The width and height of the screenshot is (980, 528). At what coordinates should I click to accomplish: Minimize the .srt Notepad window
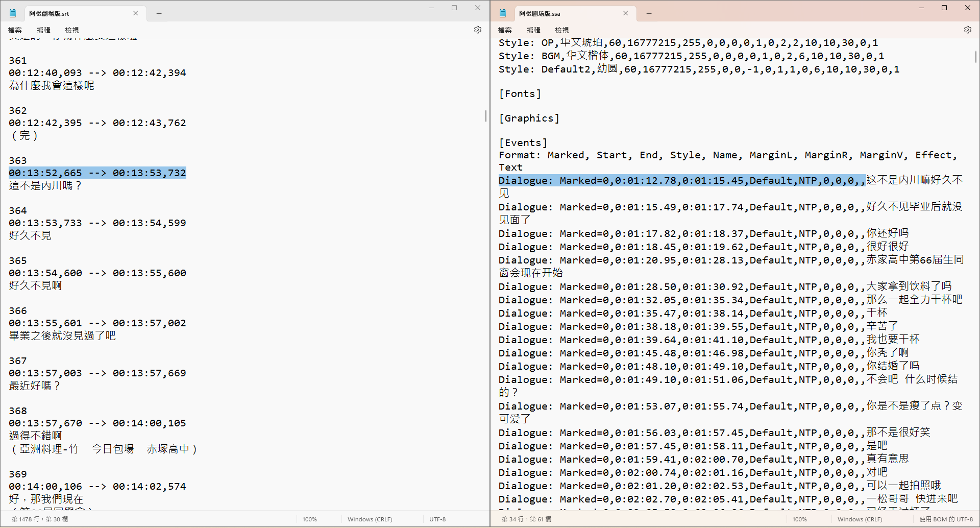pos(431,8)
